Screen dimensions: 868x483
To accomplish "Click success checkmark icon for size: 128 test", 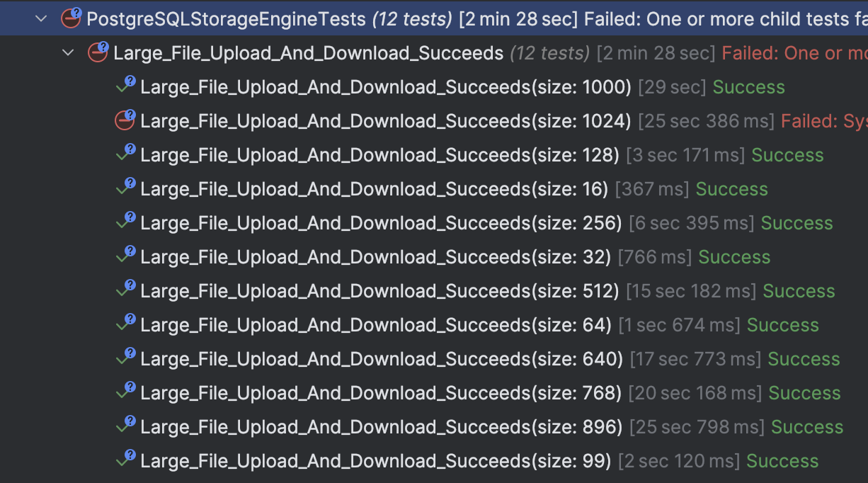I will tap(125, 154).
